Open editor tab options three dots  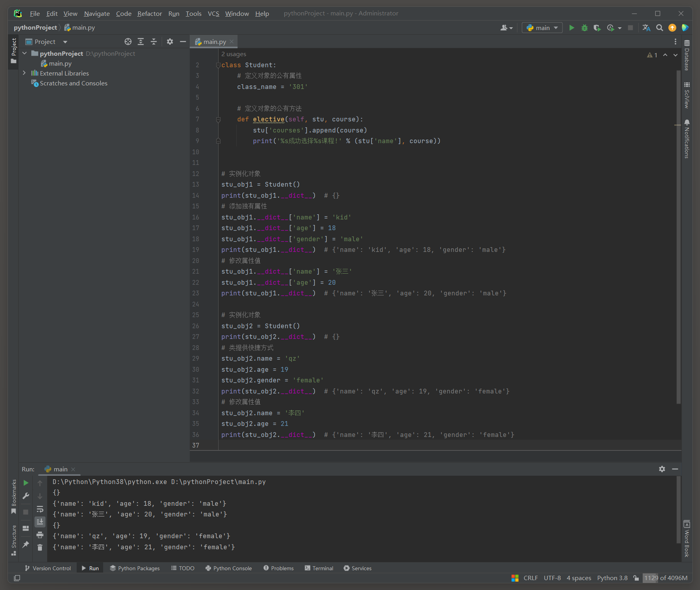point(675,42)
